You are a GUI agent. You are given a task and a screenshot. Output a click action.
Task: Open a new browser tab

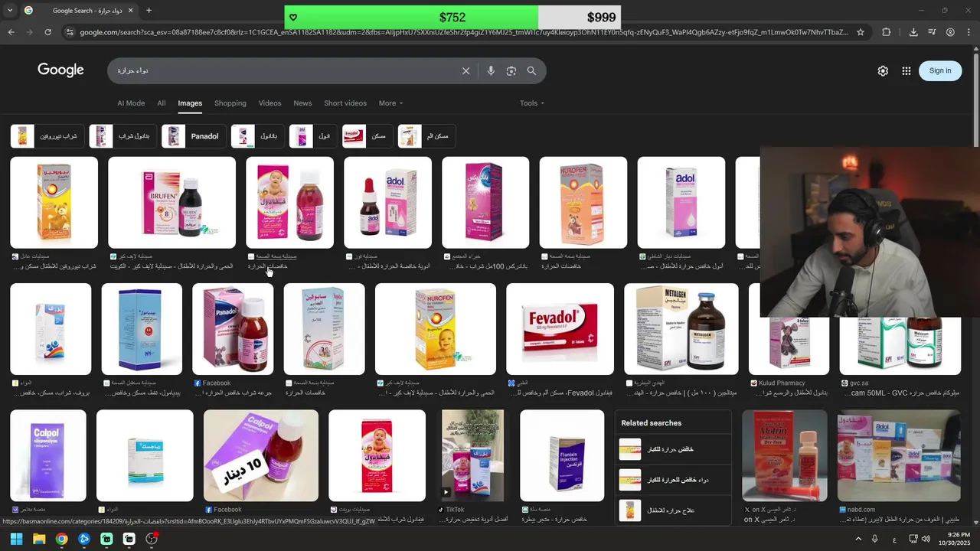pos(149,11)
